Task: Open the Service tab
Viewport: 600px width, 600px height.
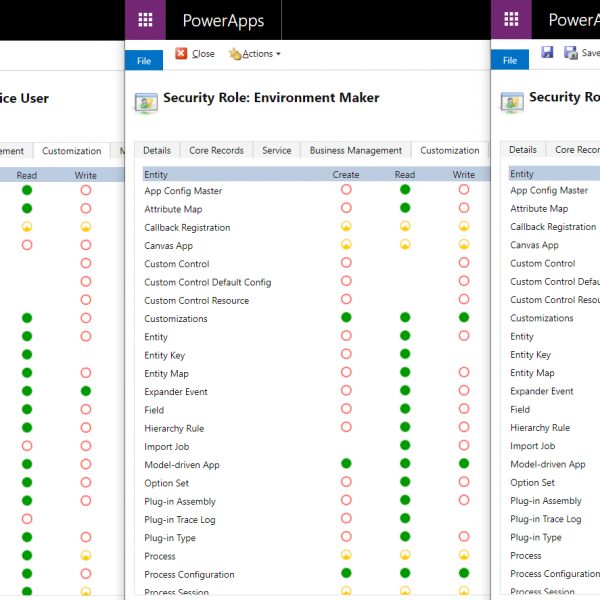Action: click(x=277, y=150)
